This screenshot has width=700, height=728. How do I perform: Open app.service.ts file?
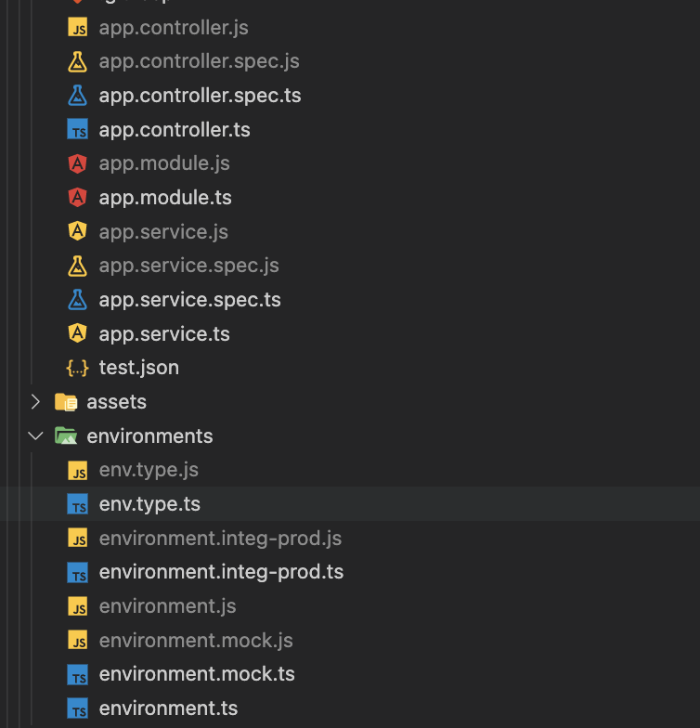[164, 334]
